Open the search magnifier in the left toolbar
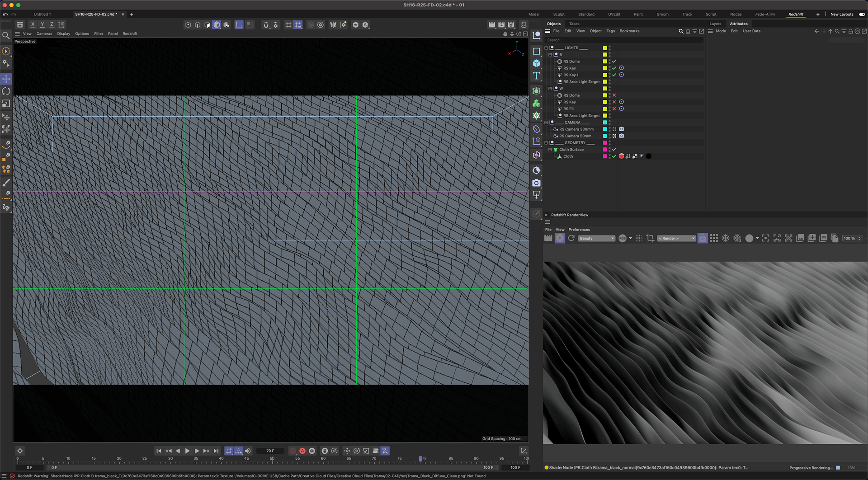868x480 pixels. [6, 35]
